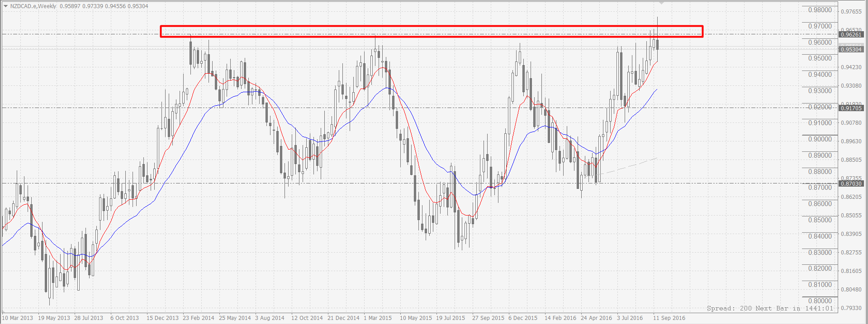
Task: Click the 0.97655 price scale value
Action: 851,12
